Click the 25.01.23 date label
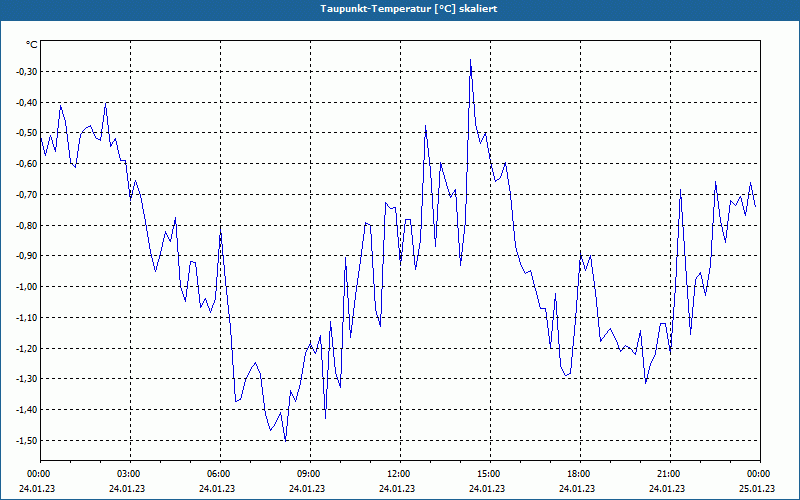Screen dimensions: 800x500 click(757, 488)
